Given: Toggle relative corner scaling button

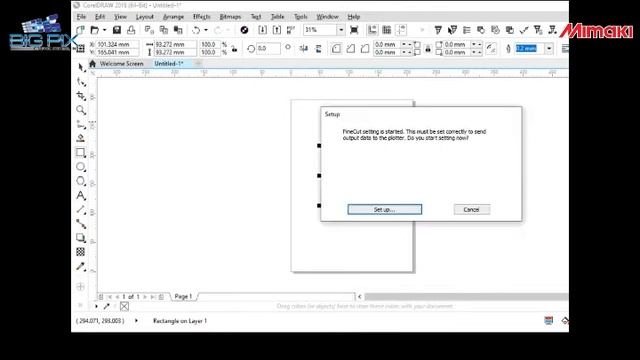Looking at the screenshot, I should pyautogui.click(x=491, y=49).
